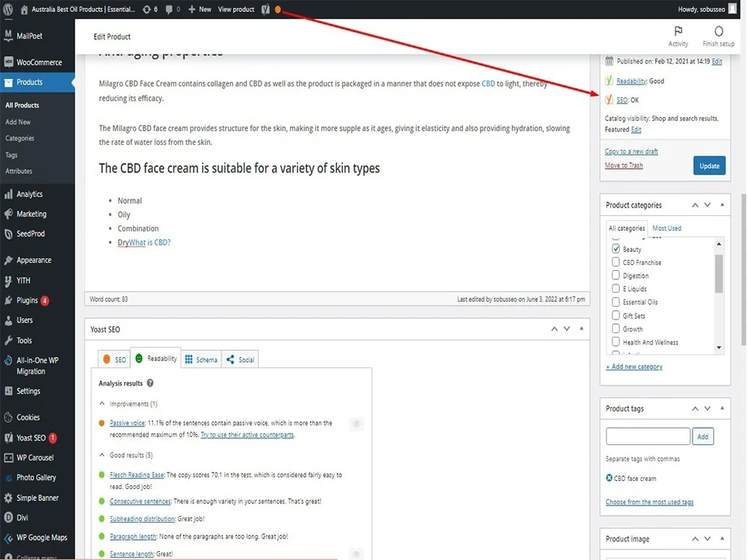This screenshot has height=560, width=747.
Task: Check the E Liquids category
Action: 616,288
